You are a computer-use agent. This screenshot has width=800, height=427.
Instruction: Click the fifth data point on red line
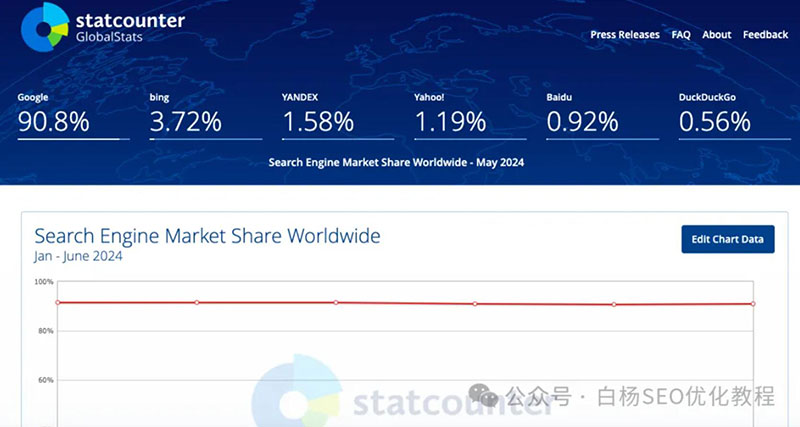(x=614, y=305)
